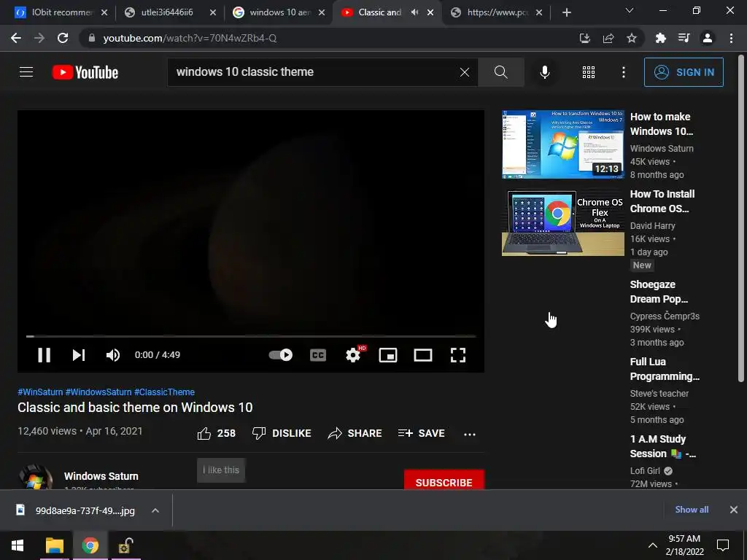Viewport: 747px width, 560px height.
Task: Click Show all downloads
Action: point(692,510)
